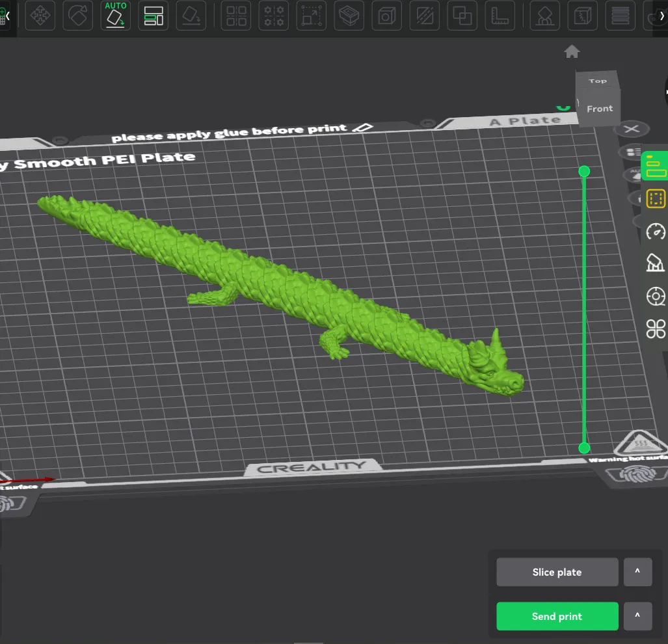Image resolution: width=668 pixels, height=644 pixels.
Task: Click the Slice plate button
Action: click(x=557, y=572)
